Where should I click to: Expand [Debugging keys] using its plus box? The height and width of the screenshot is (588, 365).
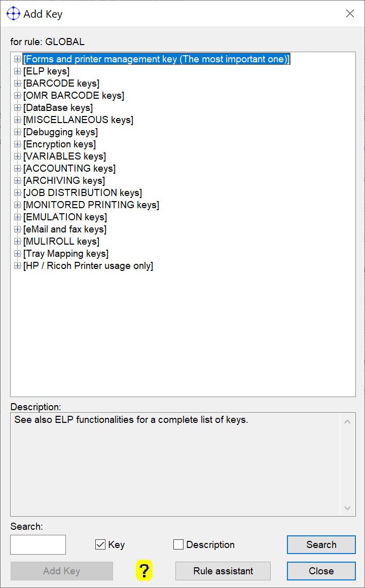(x=17, y=132)
